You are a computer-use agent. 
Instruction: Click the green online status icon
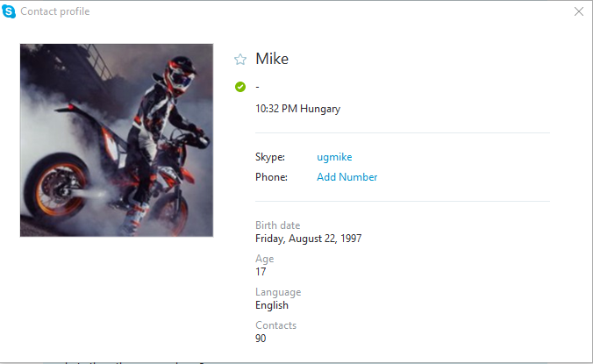240,87
